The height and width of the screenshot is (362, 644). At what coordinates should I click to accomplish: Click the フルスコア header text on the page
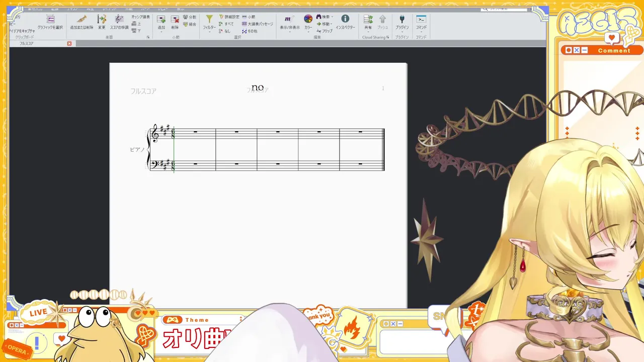coord(143,92)
